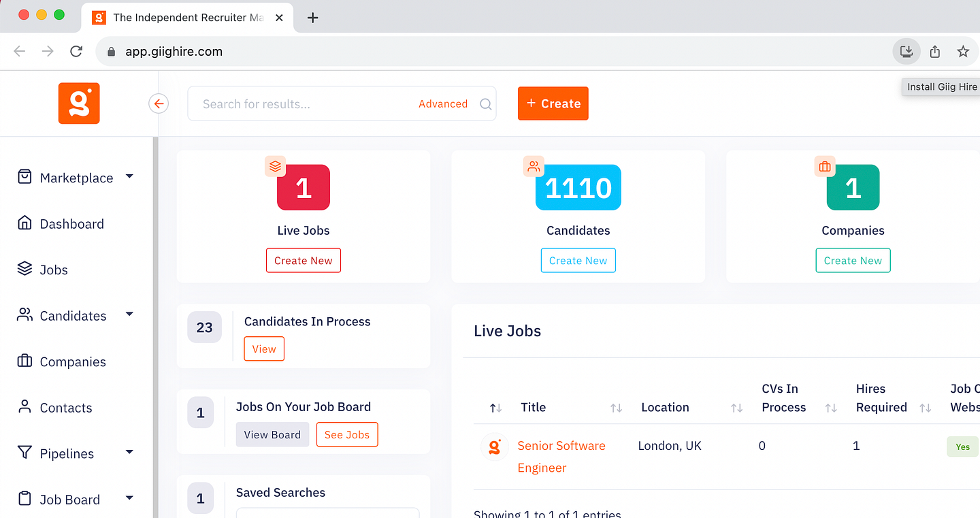Sort Live Jobs table by Location
The height and width of the screenshot is (518, 980).
click(x=736, y=408)
